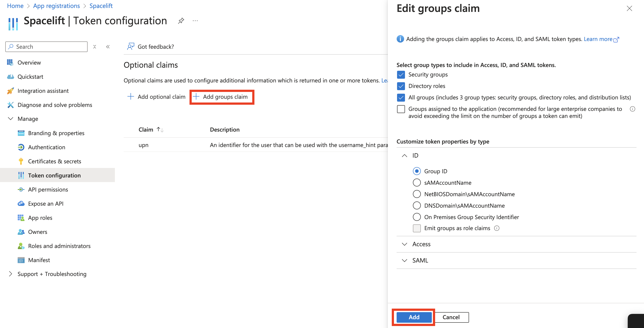Click info icon next to Groups assigned option
The width and height of the screenshot is (644, 328).
click(632, 109)
